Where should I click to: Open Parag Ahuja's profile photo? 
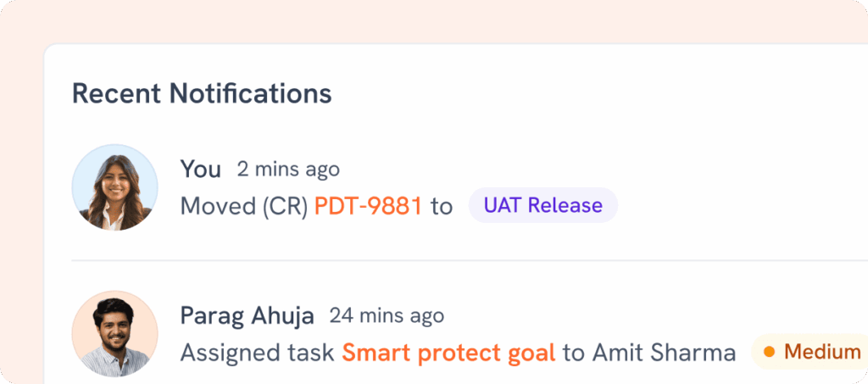114,334
